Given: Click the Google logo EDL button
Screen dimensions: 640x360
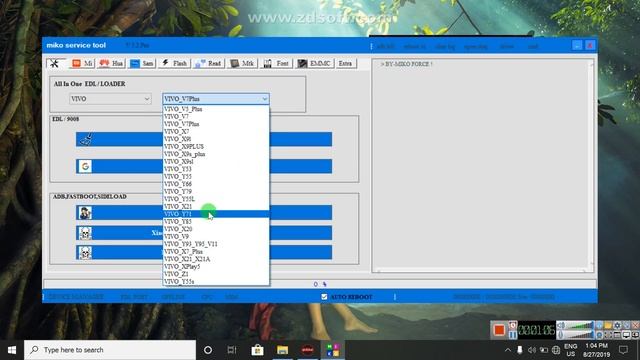Looking at the screenshot, I should [204, 166].
